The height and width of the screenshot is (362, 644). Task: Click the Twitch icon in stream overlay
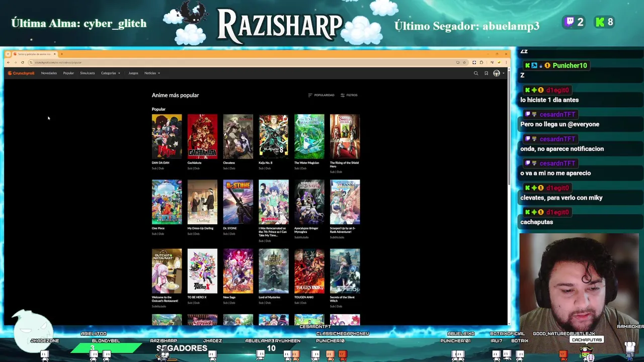[x=570, y=22]
